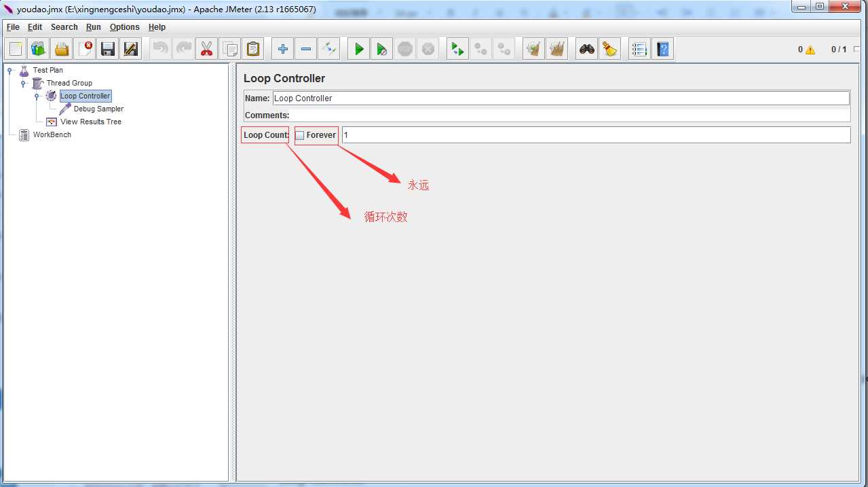This screenshot has height=487, width=868.
Task: Click Start no pauses icon
Action: (x=382, y=49)
